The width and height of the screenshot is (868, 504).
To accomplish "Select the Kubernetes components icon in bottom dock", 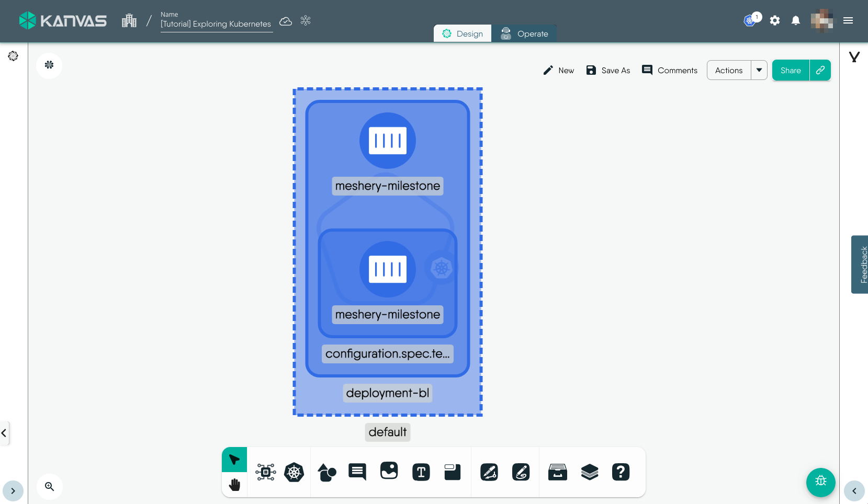I will click(x=294, y=472).
